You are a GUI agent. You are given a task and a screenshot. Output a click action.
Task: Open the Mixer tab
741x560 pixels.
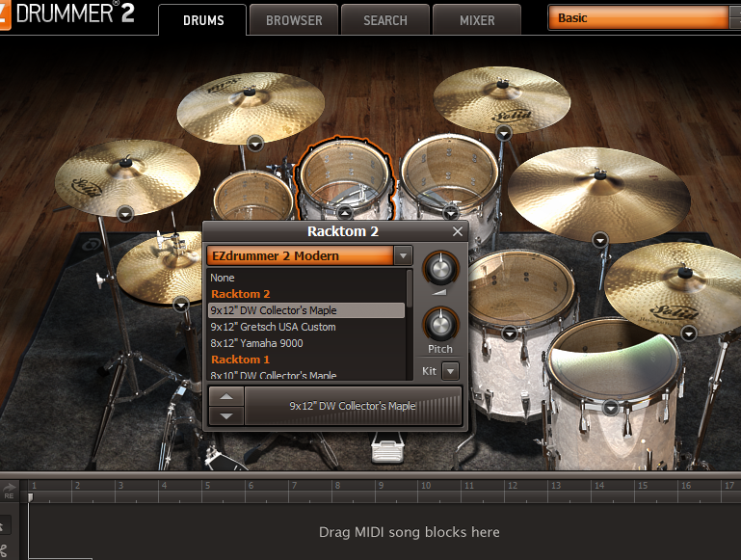pyautogui.click(x=477, y=20)
